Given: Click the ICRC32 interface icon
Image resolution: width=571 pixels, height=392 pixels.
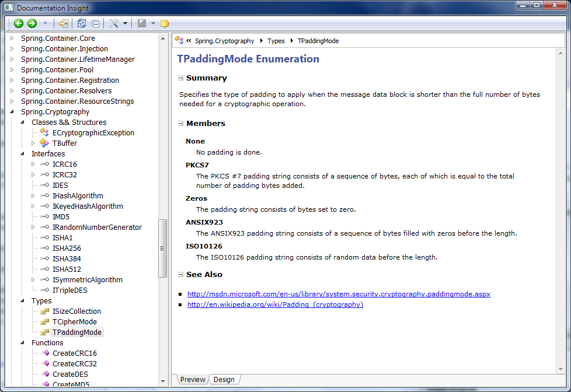Looking at the screenshot, I should click(x=44, y=174).
